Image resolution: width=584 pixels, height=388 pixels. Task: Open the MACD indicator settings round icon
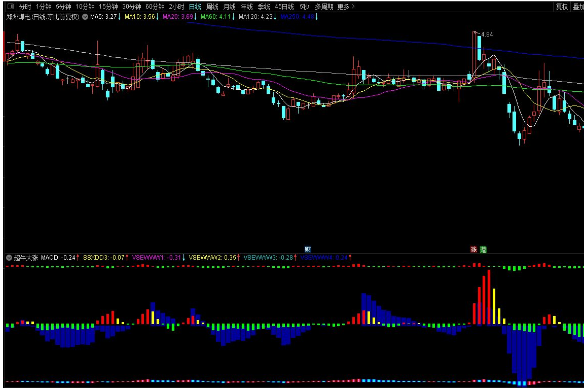(9, 258)
